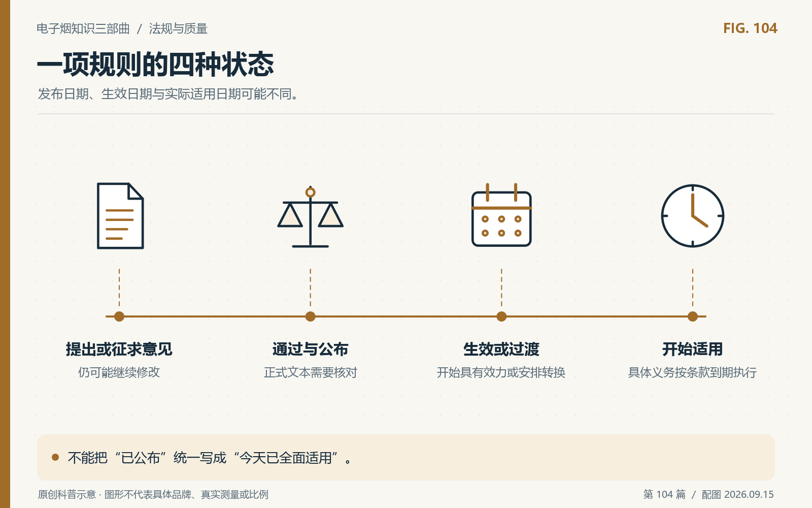The height and width of the screenshot is (508, 812).
Task: Click footer disclaimer 原创科普示意
Action: click(x=153, y=494)
